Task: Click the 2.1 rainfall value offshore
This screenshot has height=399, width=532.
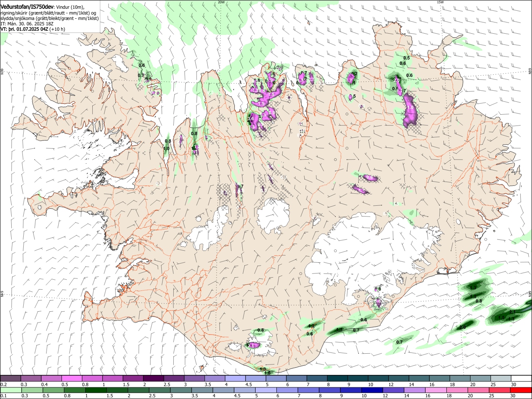Action: tap(512, 312)
